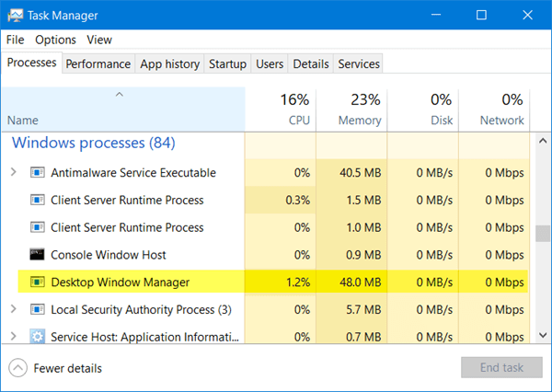The width and height of the screenshot is (552, 392).
Task: Click the Service Host gear icon
Action: coord(38,337)
